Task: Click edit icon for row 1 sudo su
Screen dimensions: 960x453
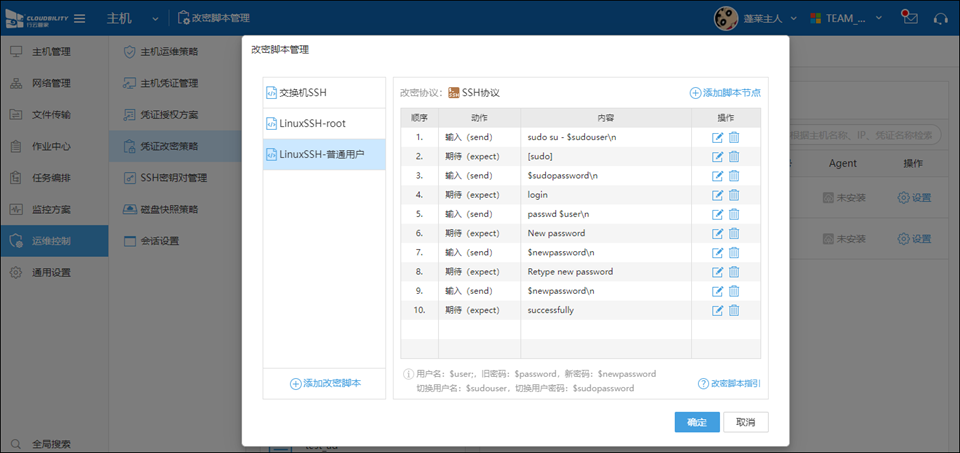Action: [718, 138]
